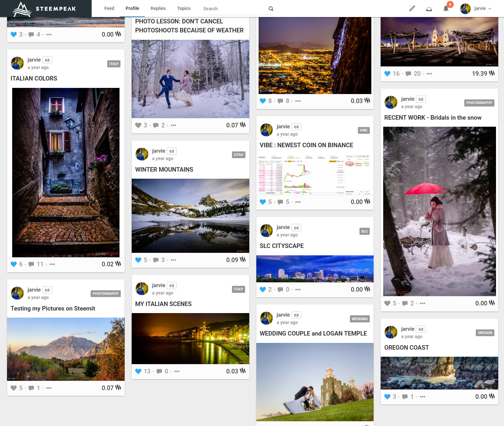The height and width of the screenshot is (426, 504).
Task: Click into the Search field
Action: 234,9
